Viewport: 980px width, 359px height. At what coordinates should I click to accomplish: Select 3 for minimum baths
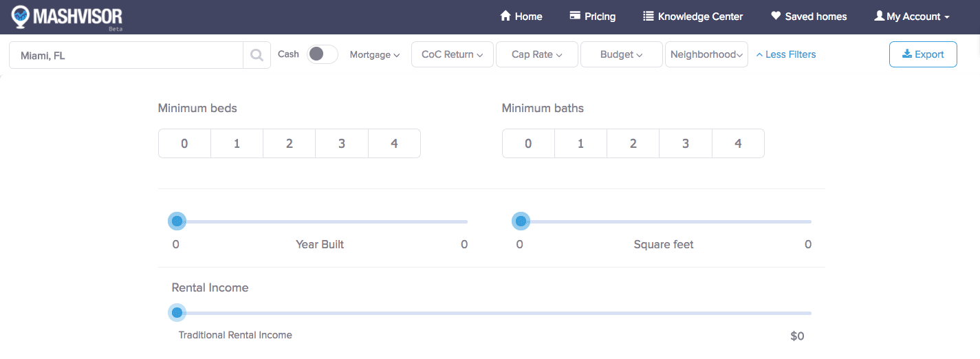pyautogui.click(x=686, y=144)
